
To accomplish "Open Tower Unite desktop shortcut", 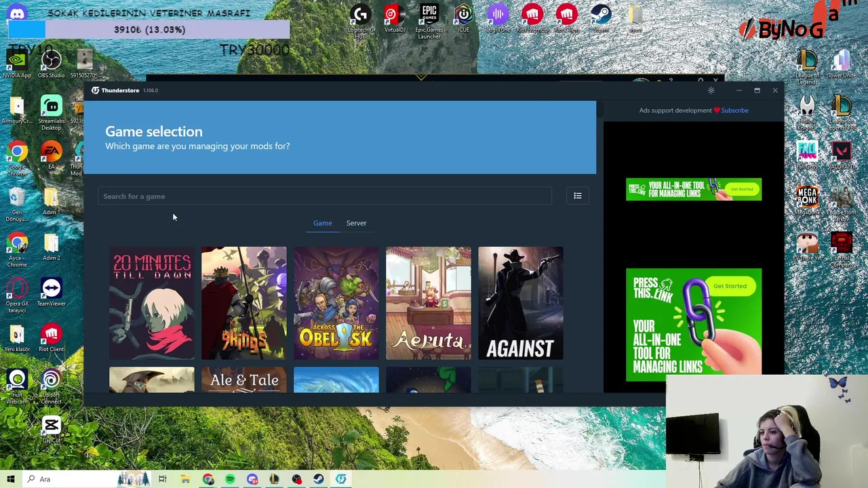I will click(x=842, y=64).
